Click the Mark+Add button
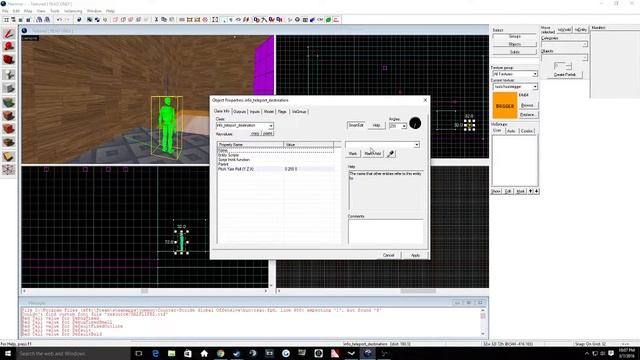The image size is (640, 360). coord(372,153)
